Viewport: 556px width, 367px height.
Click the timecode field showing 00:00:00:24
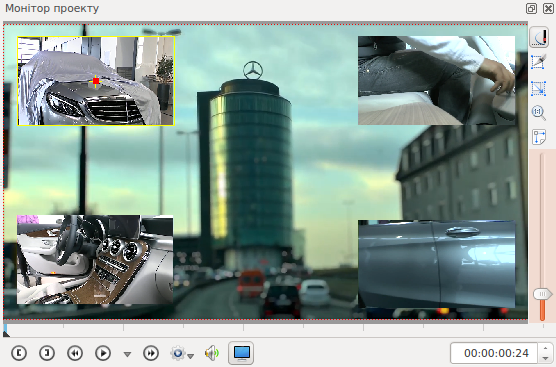pos(494,353)
